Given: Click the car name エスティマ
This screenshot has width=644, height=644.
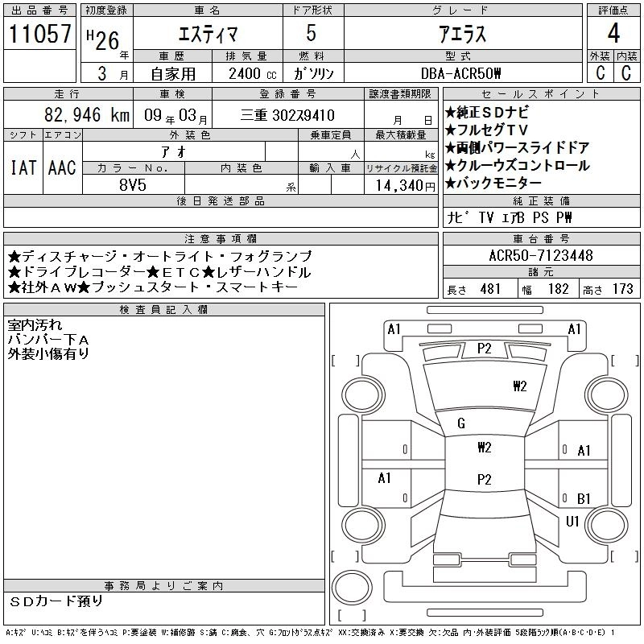Looking at the screenshot, I should tap(208, 34).
